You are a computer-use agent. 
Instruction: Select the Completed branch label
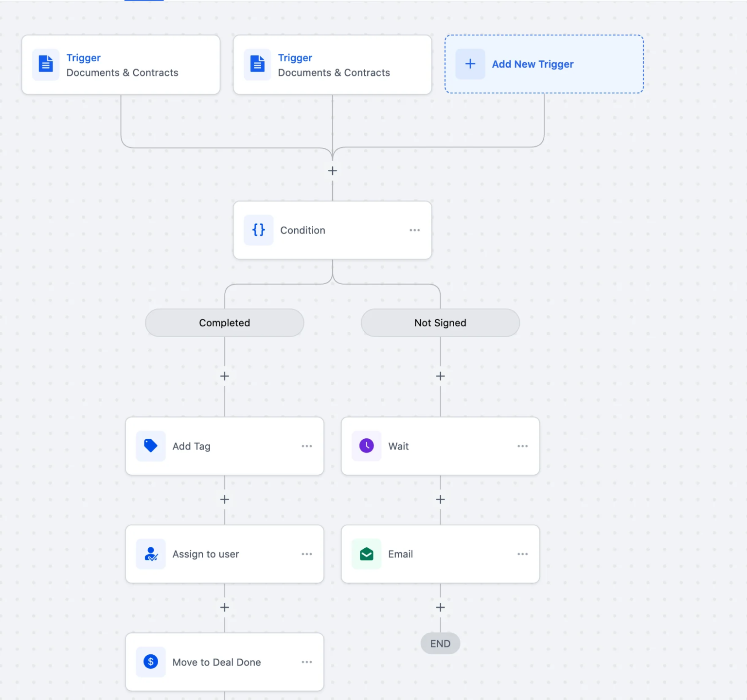point(224,323)
